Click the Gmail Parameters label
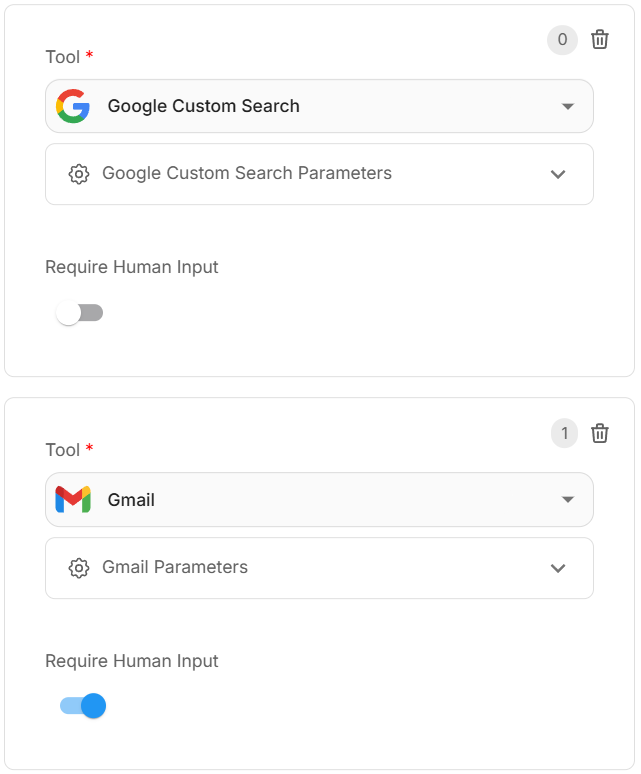The height and width of the screenshot is (774, 641). pos(175,567)
